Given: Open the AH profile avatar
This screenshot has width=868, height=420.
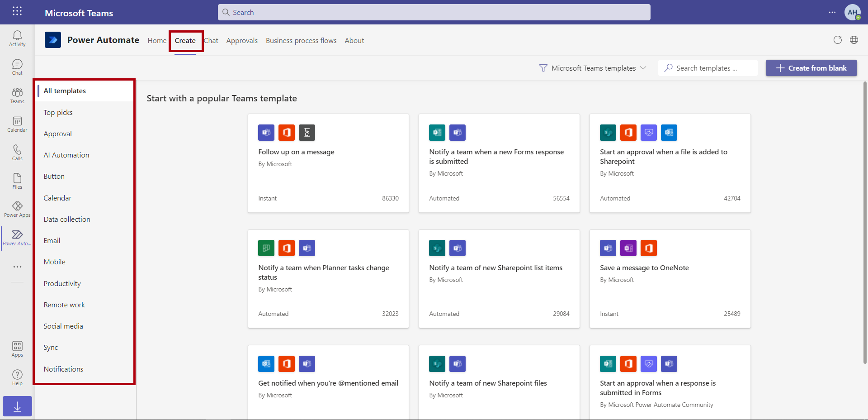Looking at the screenshot, I should pos(853,12).
